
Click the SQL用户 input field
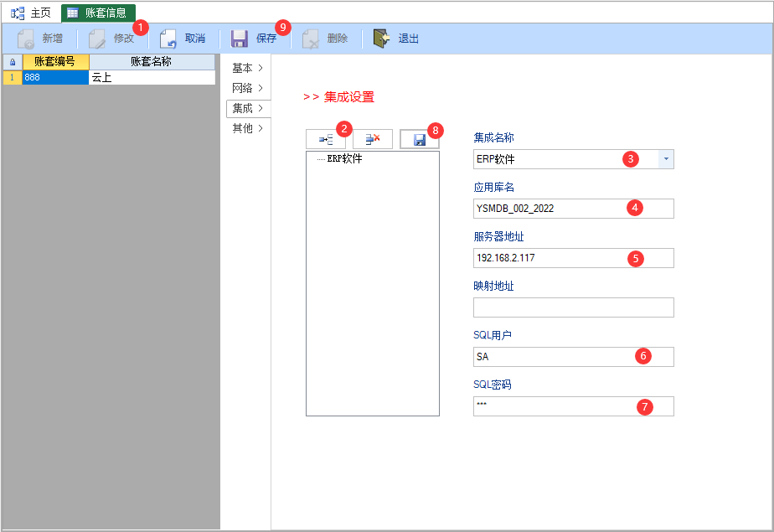point(573,356)
